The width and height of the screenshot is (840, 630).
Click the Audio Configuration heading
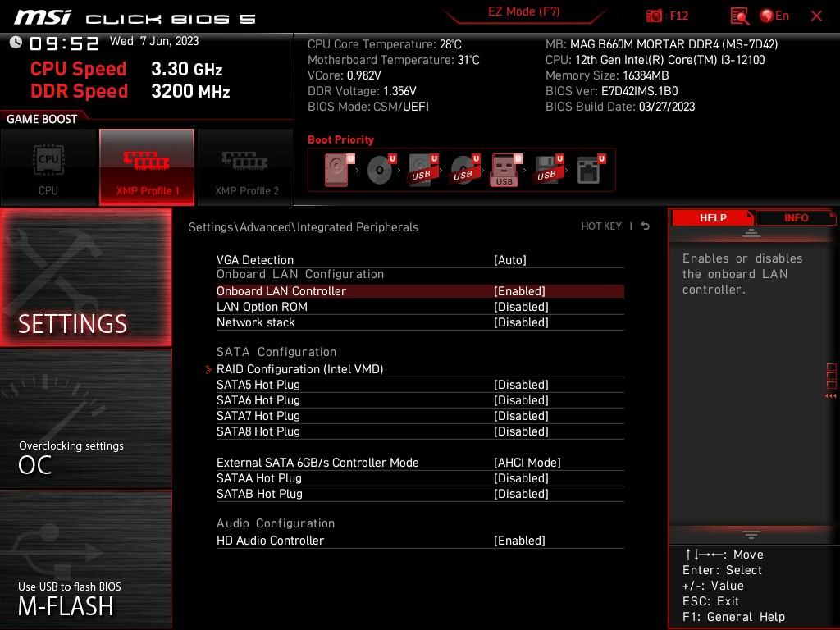tap(276, 523)
